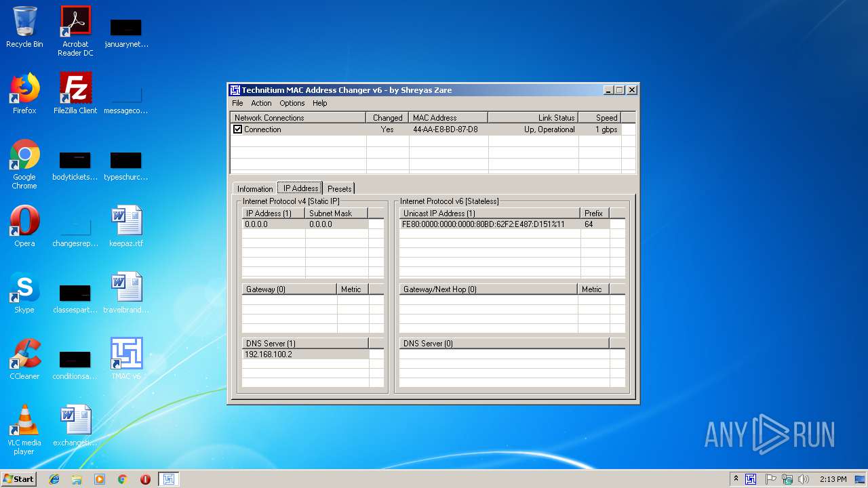Viewport: 868px width, 488px height.
Task: Switch to the Presets tab
Action: [339, 189]
